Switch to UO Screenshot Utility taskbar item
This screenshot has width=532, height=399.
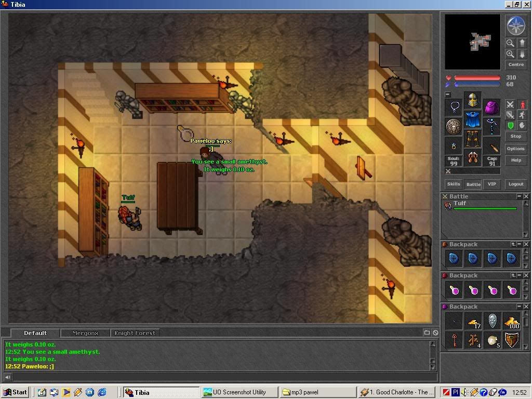click(239, 392)
